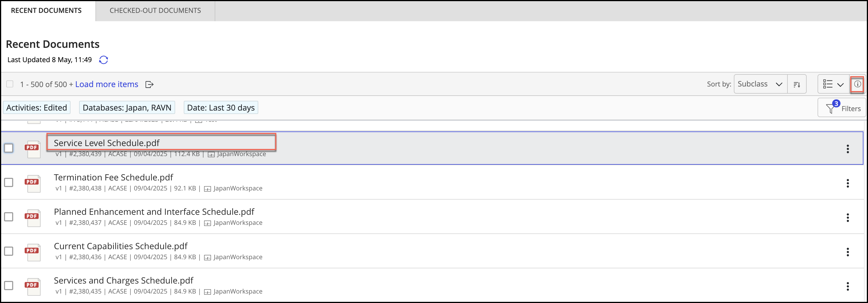Toggle the sort direction icon
The width and height of the screenshot is (868, 303).
click(x=797, y=84)
